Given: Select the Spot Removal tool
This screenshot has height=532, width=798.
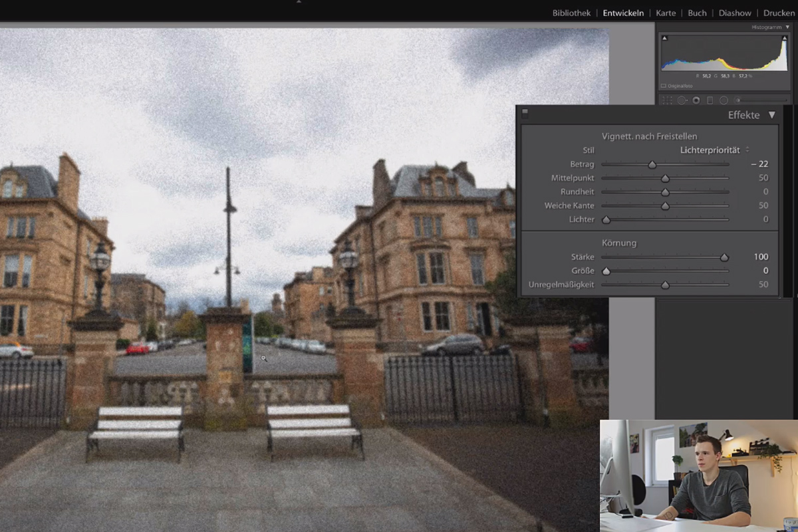Looking at the screenshot, I should click(682, 100).
